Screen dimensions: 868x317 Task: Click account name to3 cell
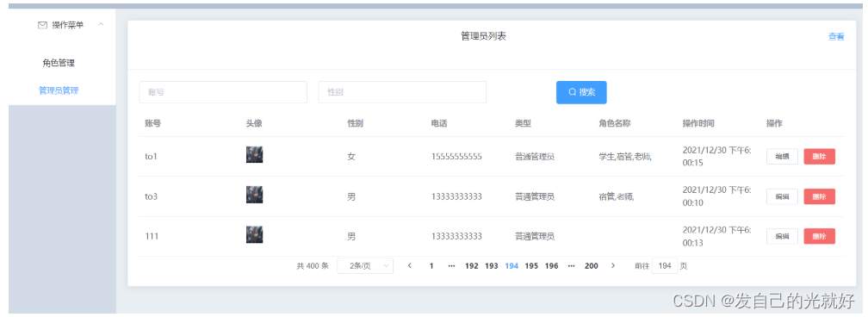pos(152,196)
